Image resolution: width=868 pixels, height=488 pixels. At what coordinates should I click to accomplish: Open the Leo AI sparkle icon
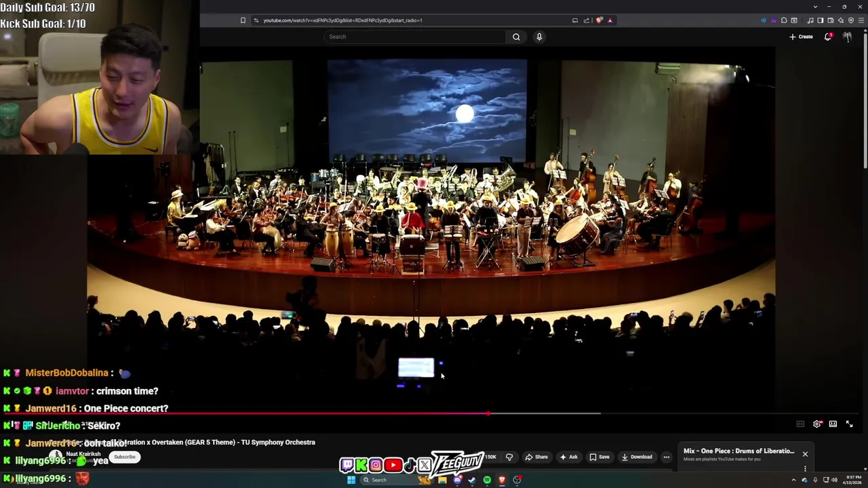(x=841, y=20)
